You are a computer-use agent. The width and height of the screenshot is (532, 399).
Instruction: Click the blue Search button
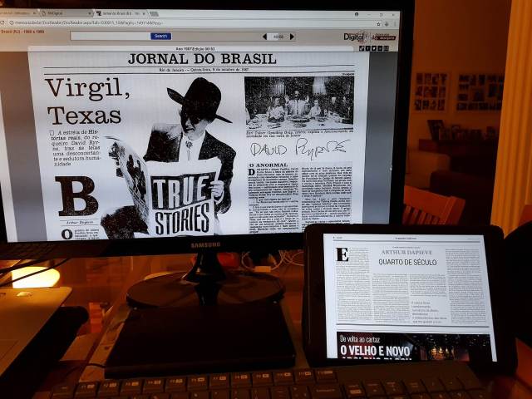(160, 36)
